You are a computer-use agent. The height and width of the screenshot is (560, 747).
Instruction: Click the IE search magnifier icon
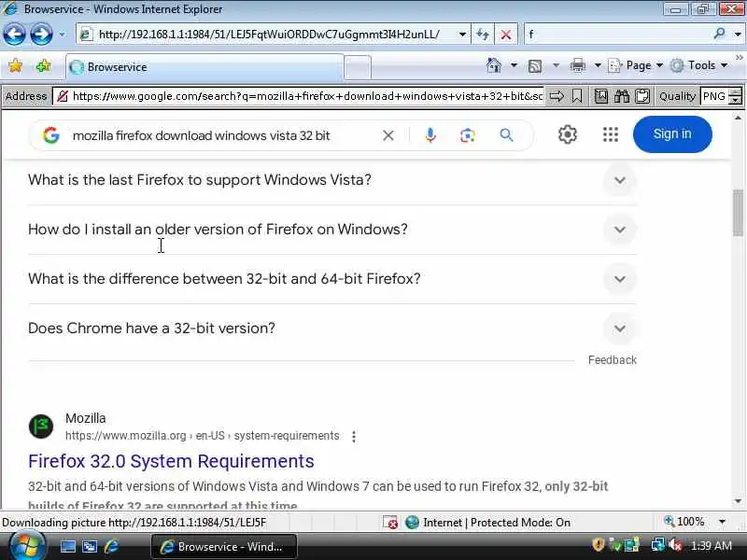point(720,34)
